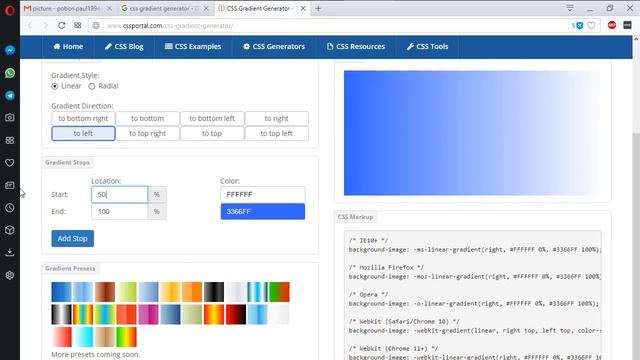Select the cyan gradient preset in the third row
This screenshot has height=360, width=640.
[83, 337]
